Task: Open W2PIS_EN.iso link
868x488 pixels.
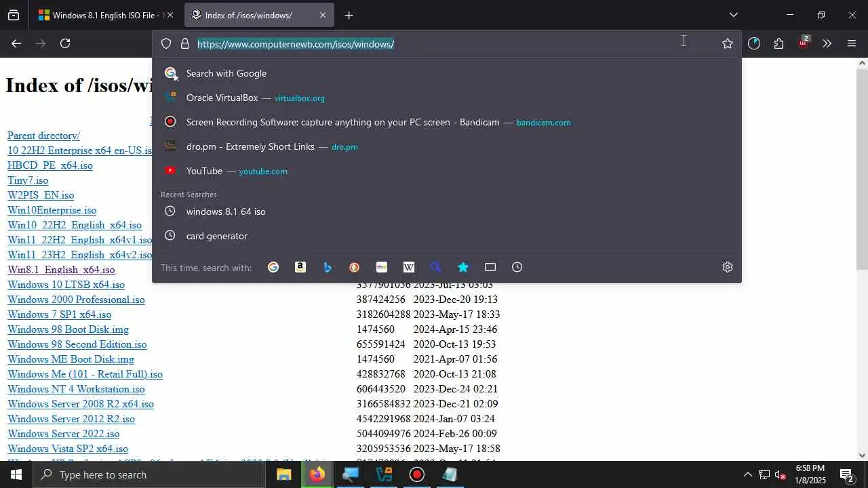Action: (x=41, y=195)
